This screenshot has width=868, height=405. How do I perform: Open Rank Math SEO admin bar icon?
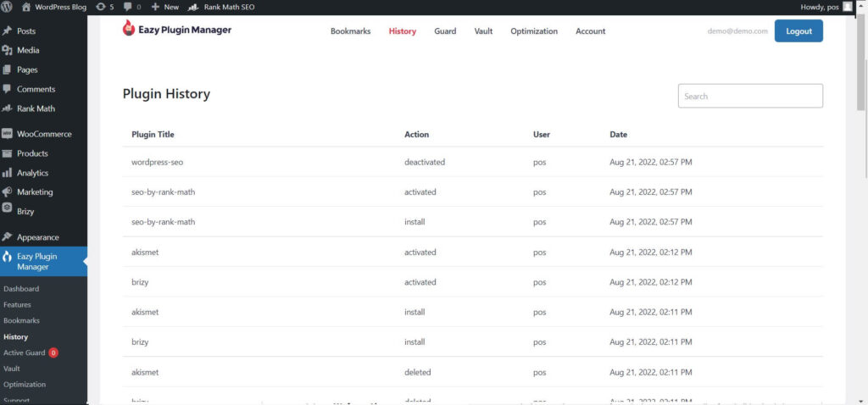point(193,7)
